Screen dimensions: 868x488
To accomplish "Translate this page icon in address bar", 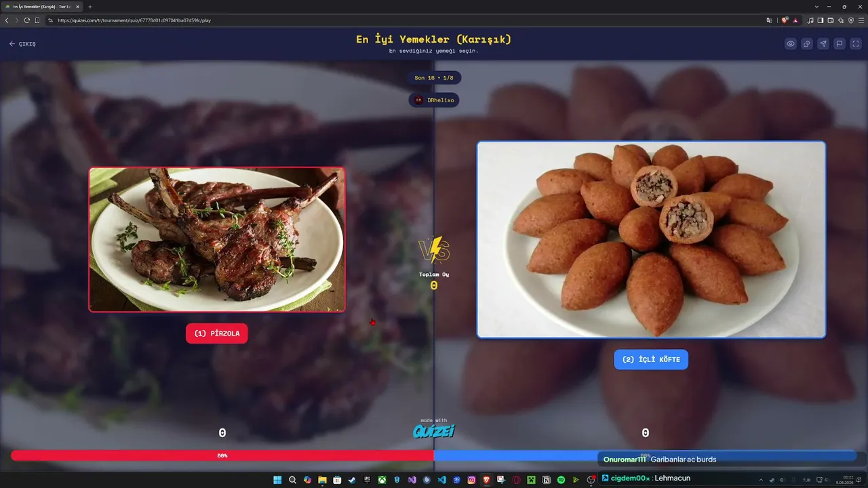I will click(x=769, y=20).
